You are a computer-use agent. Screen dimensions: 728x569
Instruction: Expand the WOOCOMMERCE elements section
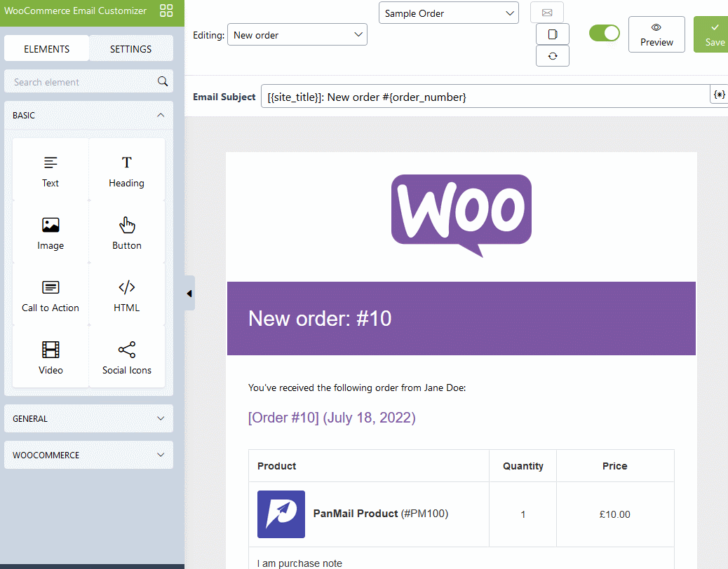click(x=88, y=455)
